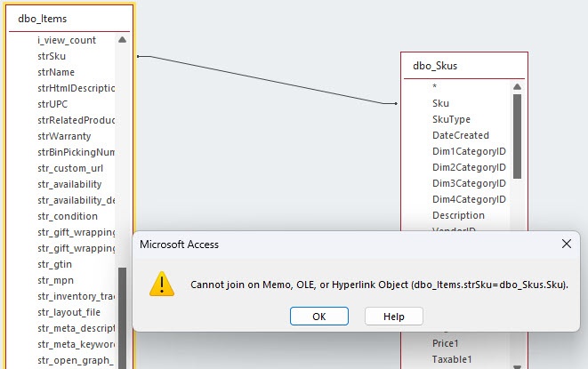Viewport: 588px width, 369px height.
Task: Close the Microsoft Access error dialog
Action: (567, 244)
